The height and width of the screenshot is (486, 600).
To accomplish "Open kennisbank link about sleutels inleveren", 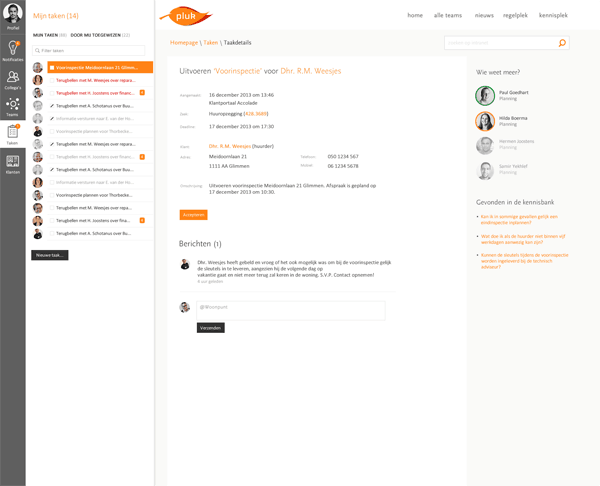I will (524, 261).
